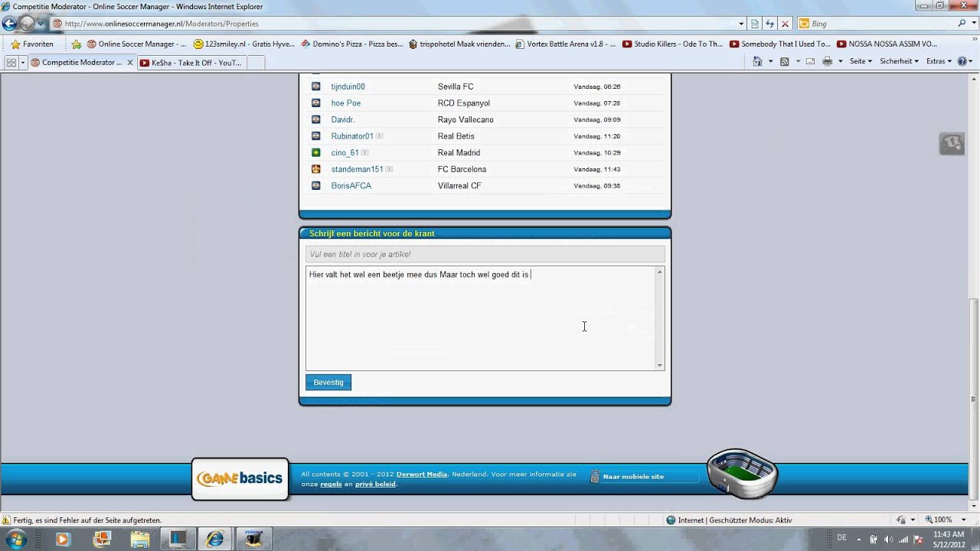Screen dimensions: 980x551
Task: Open Windows Explorer folder on taskbar
Action: pos(139,540)
